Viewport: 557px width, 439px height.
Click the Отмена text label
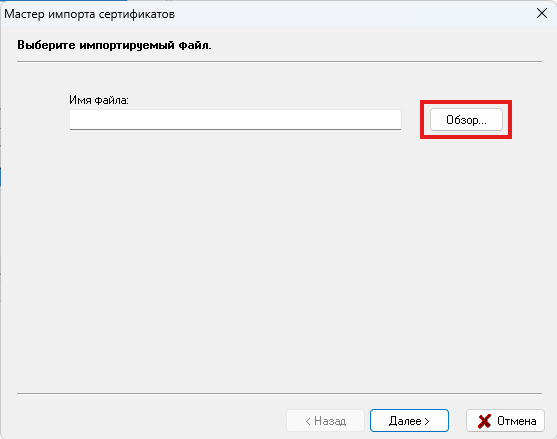click(517, 421)
